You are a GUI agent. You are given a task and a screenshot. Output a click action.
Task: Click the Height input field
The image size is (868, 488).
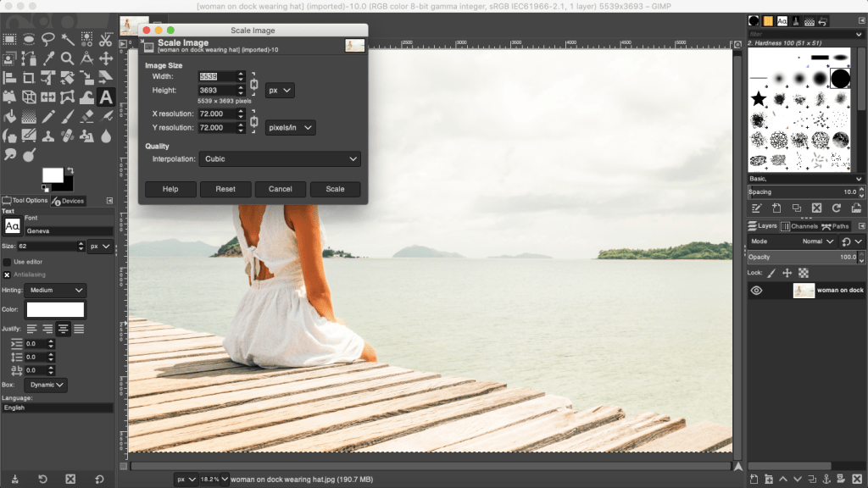click(216, 91)
